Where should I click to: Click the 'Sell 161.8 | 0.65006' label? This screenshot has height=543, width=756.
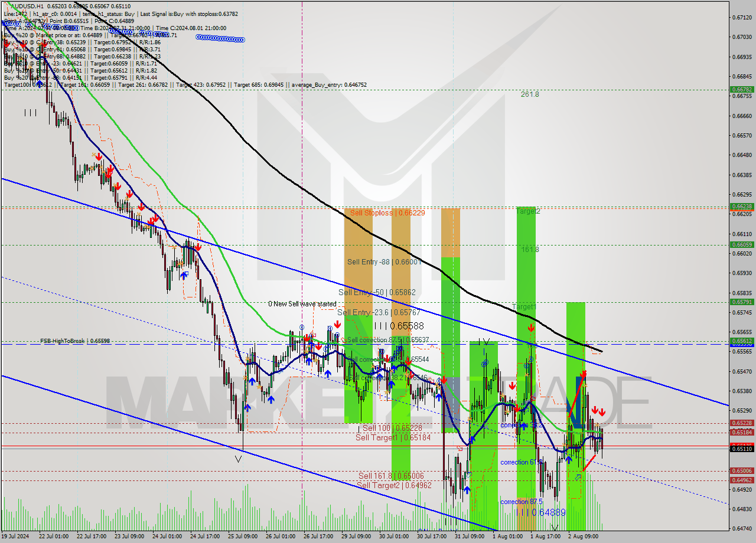(390, 475)
